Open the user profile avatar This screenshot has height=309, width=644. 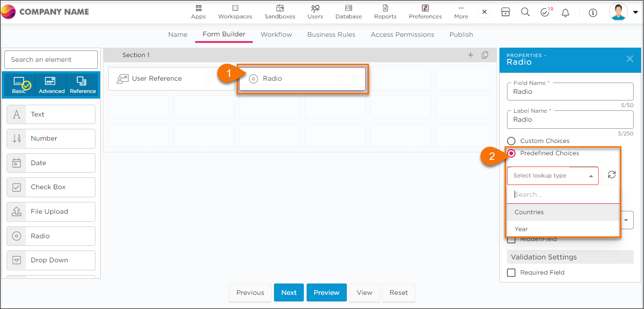618,12
